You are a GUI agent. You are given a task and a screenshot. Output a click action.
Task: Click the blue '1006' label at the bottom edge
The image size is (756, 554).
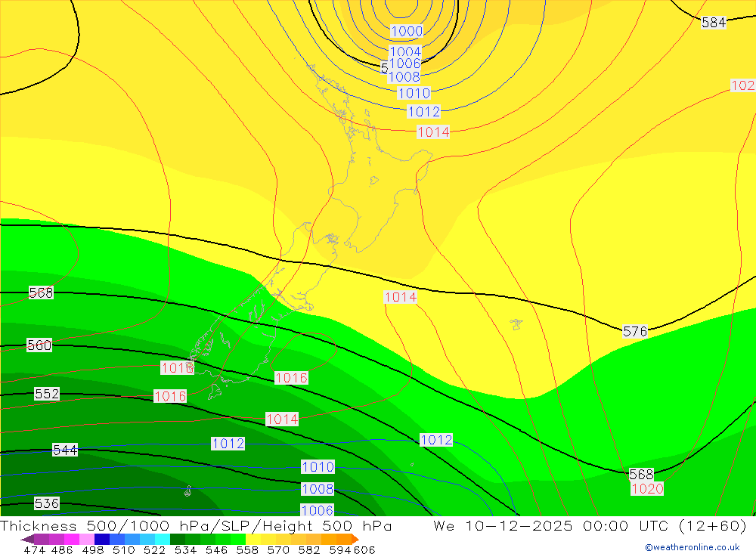tap(318, 510)
